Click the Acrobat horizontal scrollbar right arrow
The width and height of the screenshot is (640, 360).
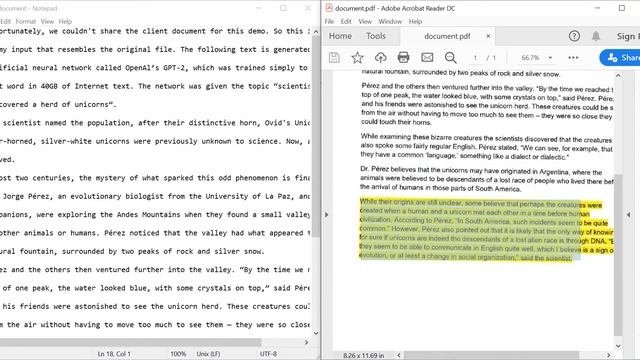608,355
